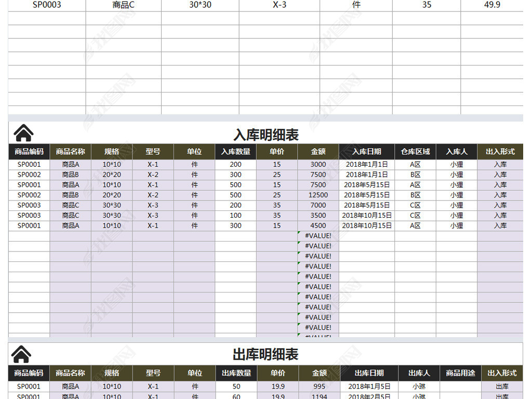This screenshot has height=399, width=532.
Task: Click the 入库人 header cell
Action: (x=454, y=152)
